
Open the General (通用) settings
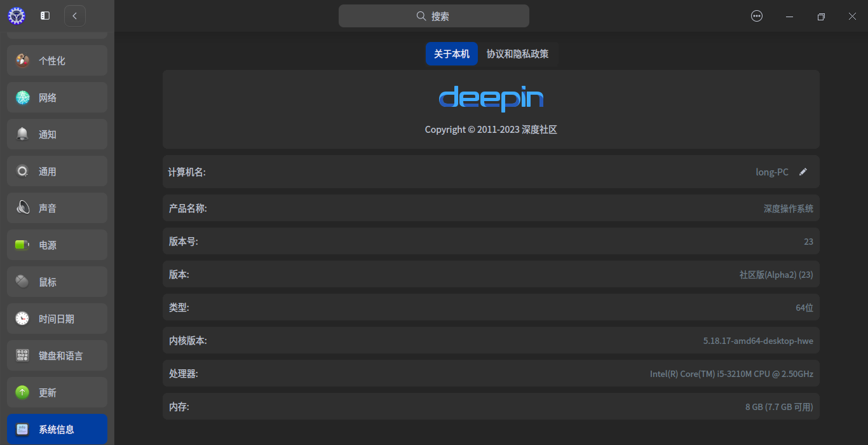click(57, 171)
